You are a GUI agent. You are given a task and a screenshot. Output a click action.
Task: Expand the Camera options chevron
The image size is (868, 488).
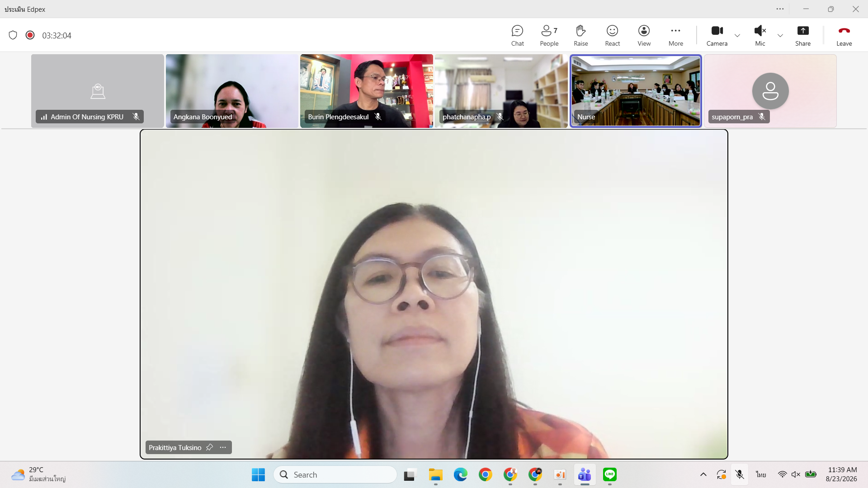[x=737, y=36]
